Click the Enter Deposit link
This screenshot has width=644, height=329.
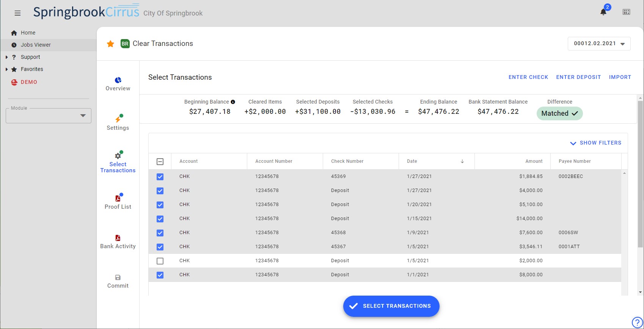(578, 77)
